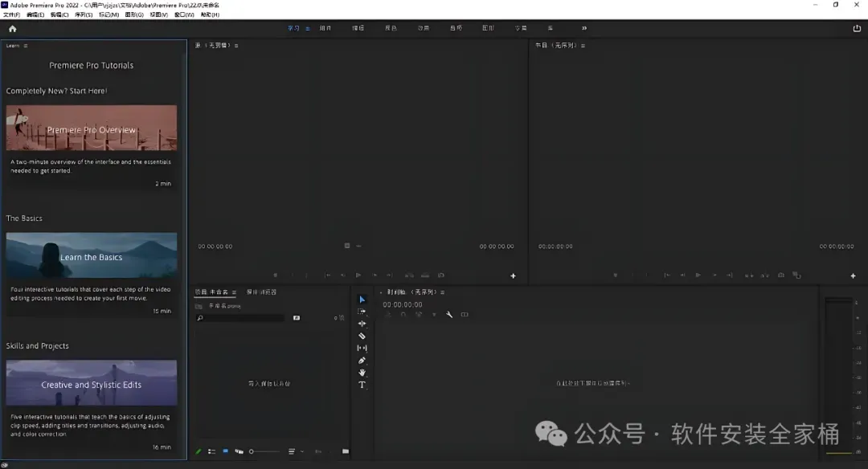Create a new bin in Project panel
The width and height of the screenshot is (868, 469).
[x=346, y=451]
